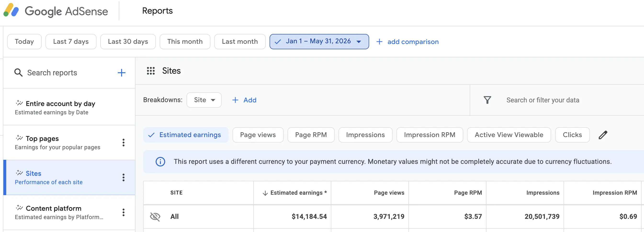Click Add to add a breakdown
This screenshot has width=644, height=232.
[244, 100]
